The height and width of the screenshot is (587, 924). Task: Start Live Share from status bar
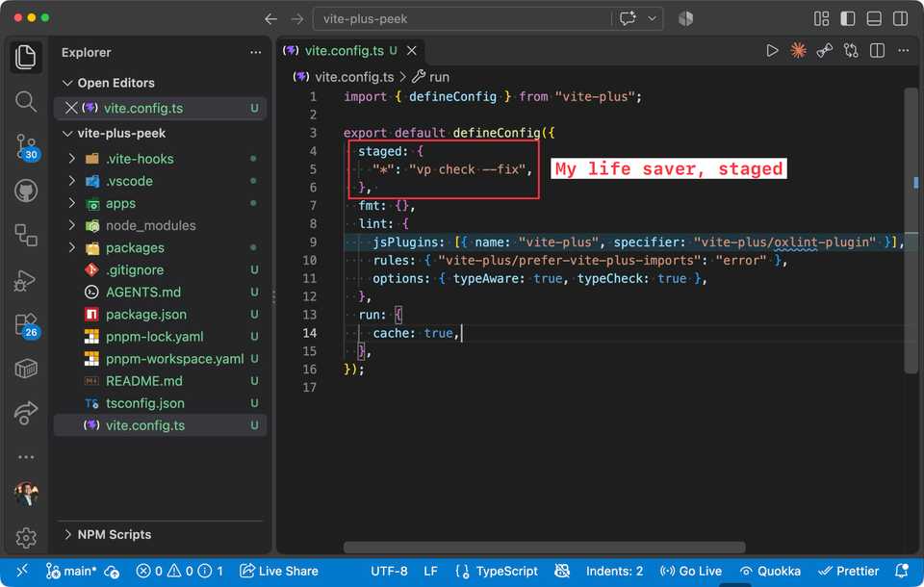pos(279,571)
